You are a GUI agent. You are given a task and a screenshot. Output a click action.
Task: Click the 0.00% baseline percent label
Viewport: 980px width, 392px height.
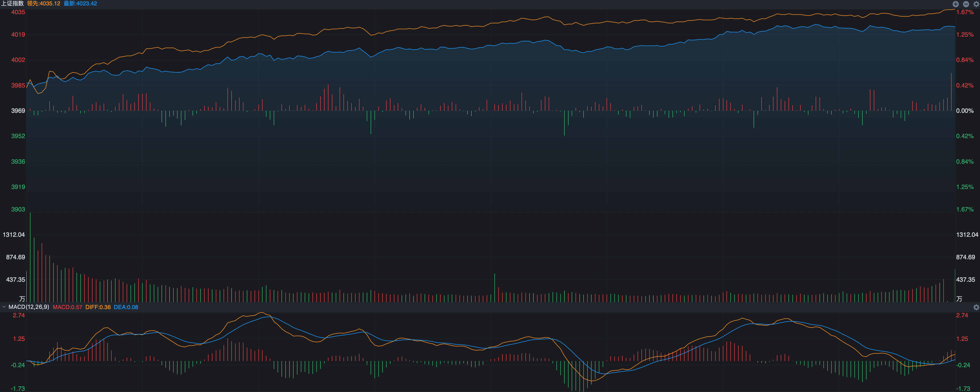pos(964,111)
